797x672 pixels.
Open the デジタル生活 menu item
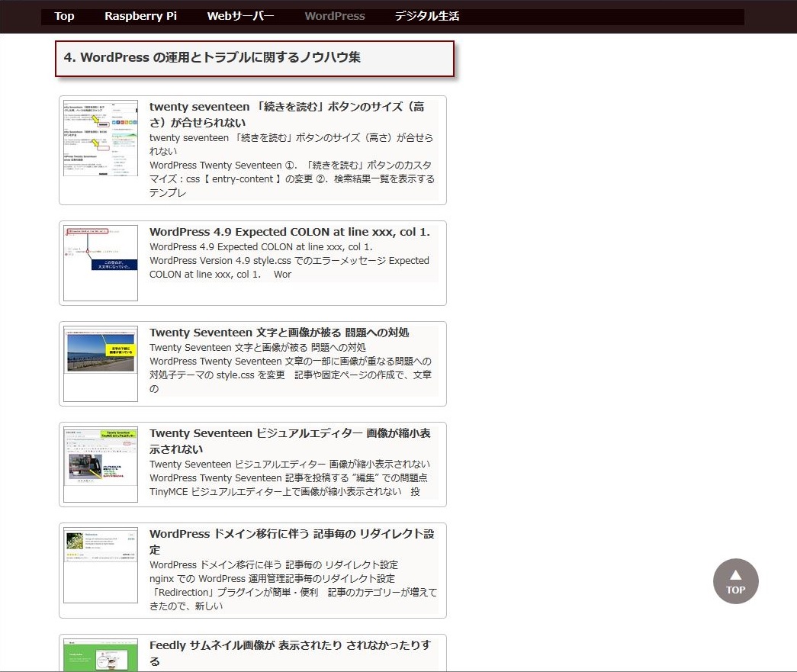tap(426, 16)
